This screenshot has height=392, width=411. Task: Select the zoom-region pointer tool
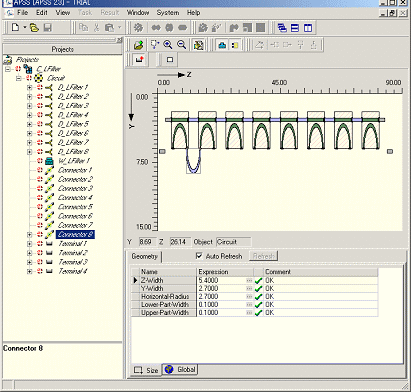pyautogui.click(x=154, y=45)
